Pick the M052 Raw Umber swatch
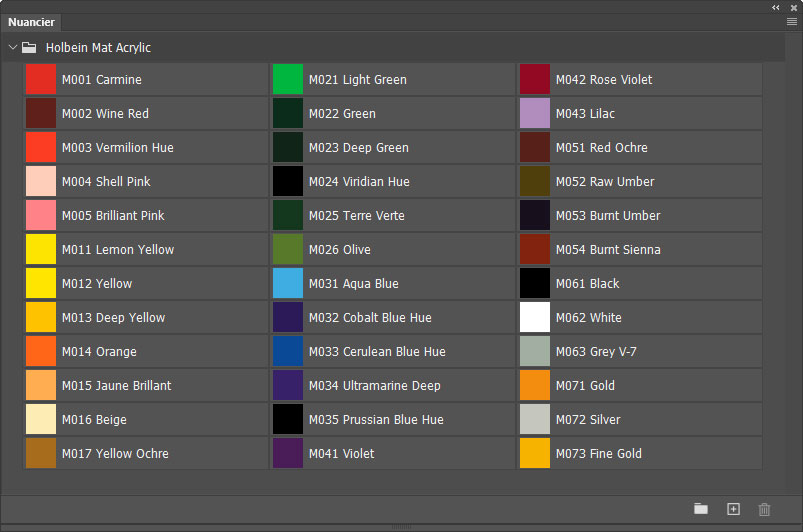 point(535,181)
